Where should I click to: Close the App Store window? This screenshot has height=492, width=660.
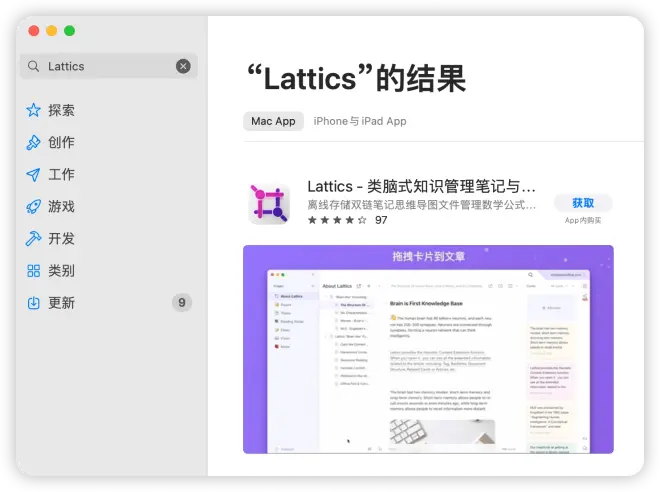pos(34,31)
